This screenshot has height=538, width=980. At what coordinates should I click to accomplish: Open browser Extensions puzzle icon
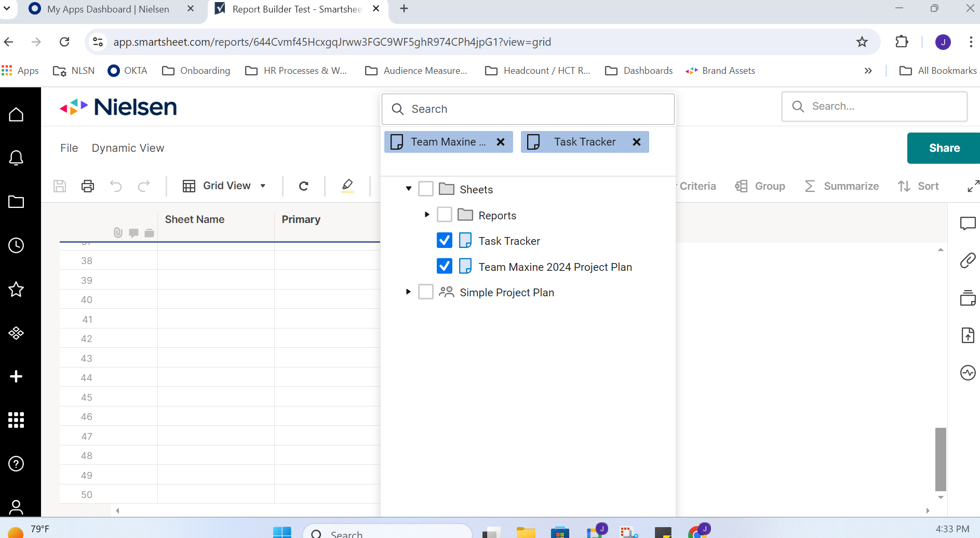(902, 42)
